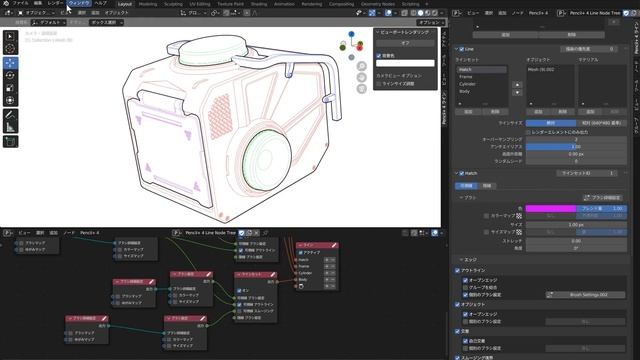Screen dimensions: 640x360
Task: Toggle background color checkbox in viewport rendering panel
Action: (x=378, y=56)
